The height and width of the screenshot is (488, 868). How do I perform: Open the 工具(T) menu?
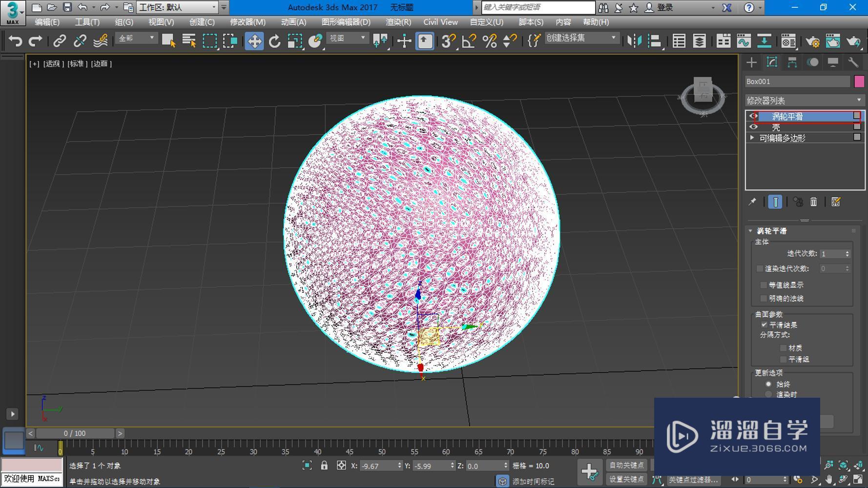click(87, 22)
